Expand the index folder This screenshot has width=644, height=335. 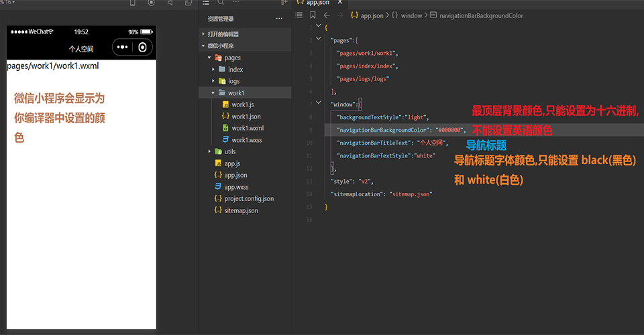245,69
